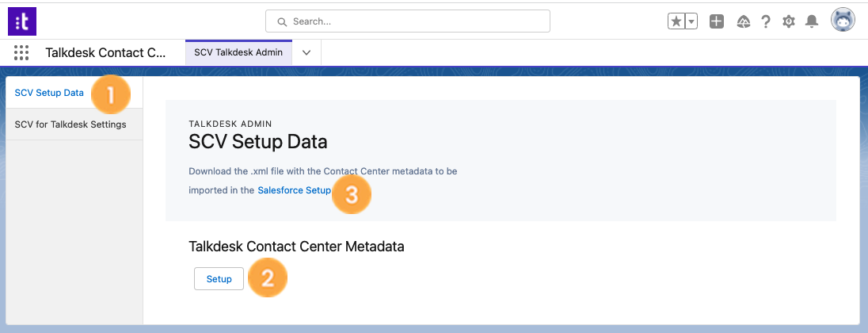Click the TALKDESK ADMIN label
This screenshot has height=333, width=868.
(230, 123)
